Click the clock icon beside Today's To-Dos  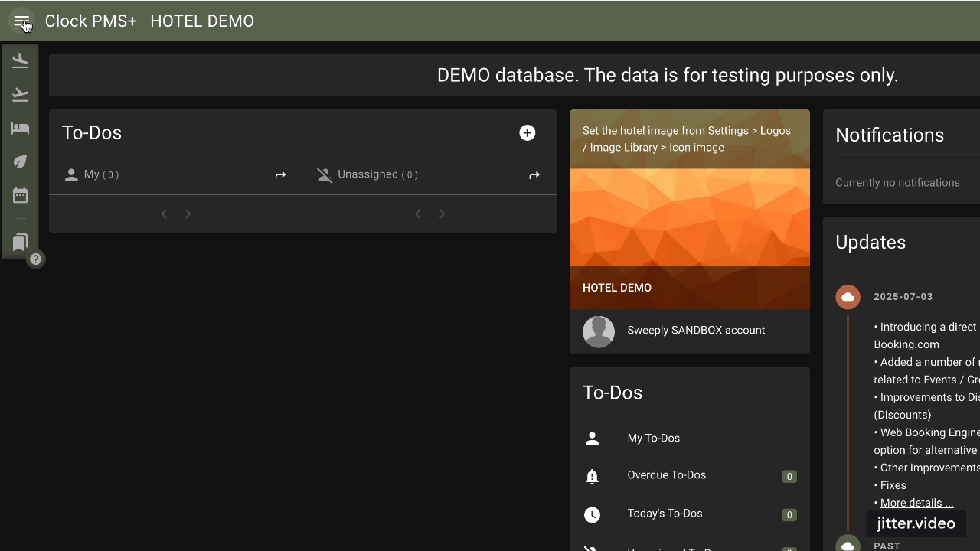click(x=592, y=515)
